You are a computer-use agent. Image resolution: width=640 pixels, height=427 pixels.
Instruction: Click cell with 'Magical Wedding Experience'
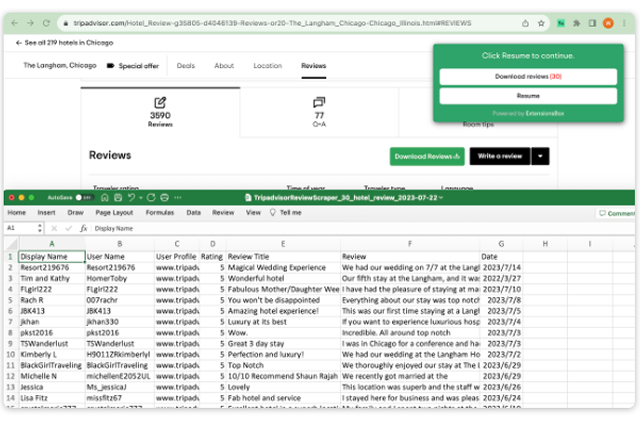(283, 268)
